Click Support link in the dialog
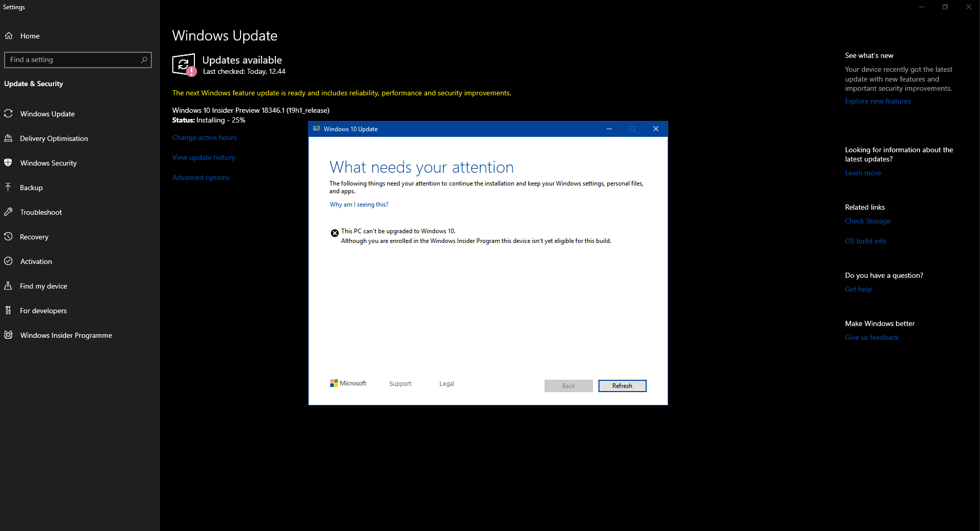Image resolution: width=980 pixels, height=531 pixels. (x=401, y=384)
